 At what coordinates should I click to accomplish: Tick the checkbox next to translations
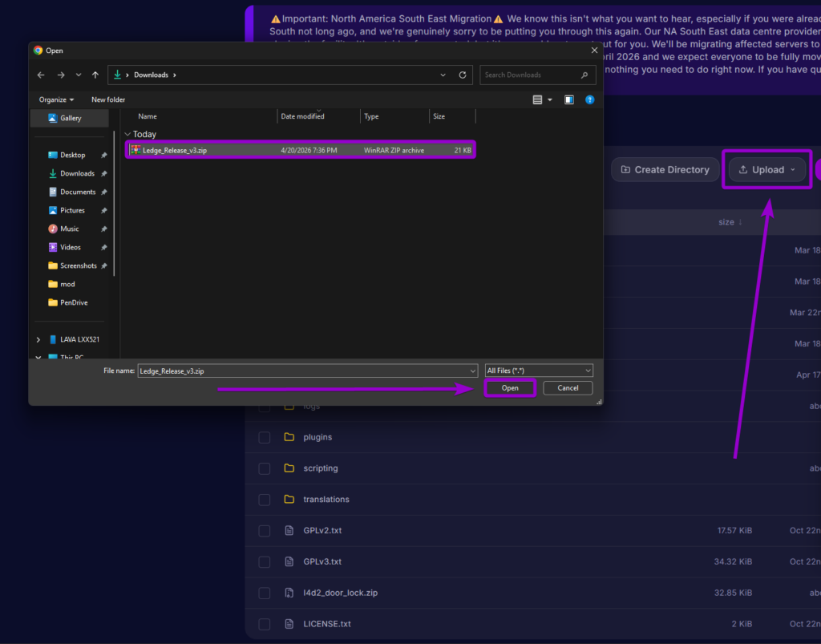[x=264, y=499]
